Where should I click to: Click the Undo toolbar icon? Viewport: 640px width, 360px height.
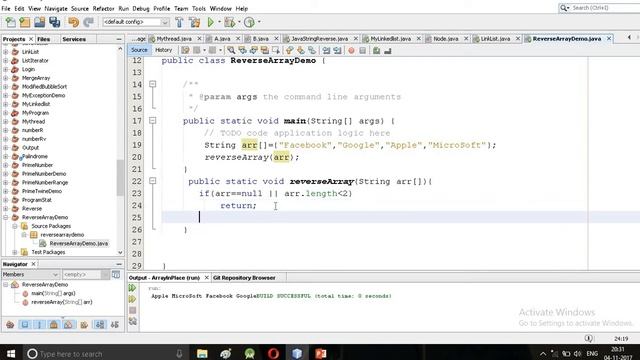click(73, 22)
